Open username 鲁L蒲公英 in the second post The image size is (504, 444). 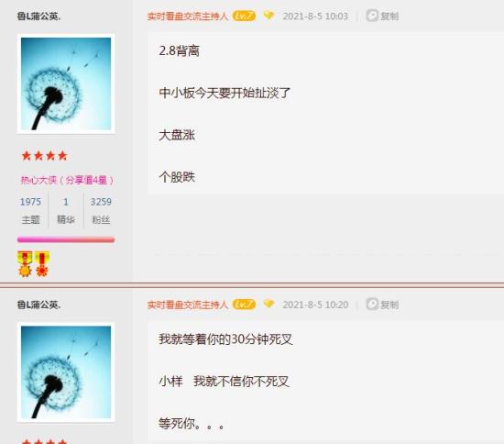[38, 305]
